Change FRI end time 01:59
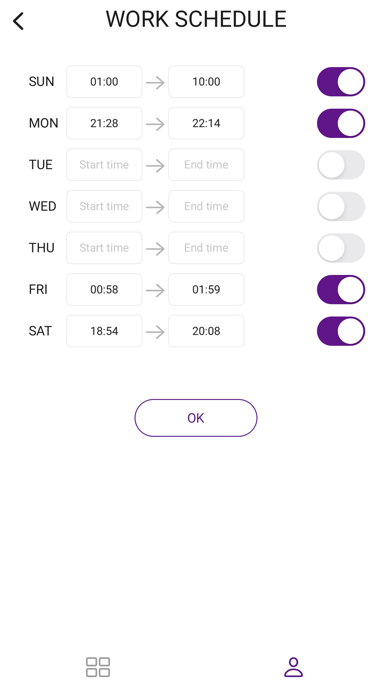The height and width of the screenshot is (696, 392). point(206,289)
